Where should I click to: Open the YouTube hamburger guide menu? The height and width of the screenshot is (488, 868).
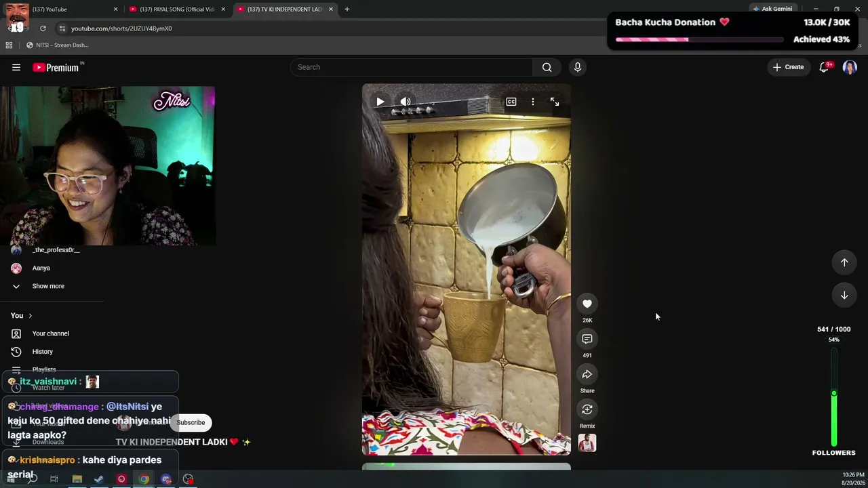[16, 67]
